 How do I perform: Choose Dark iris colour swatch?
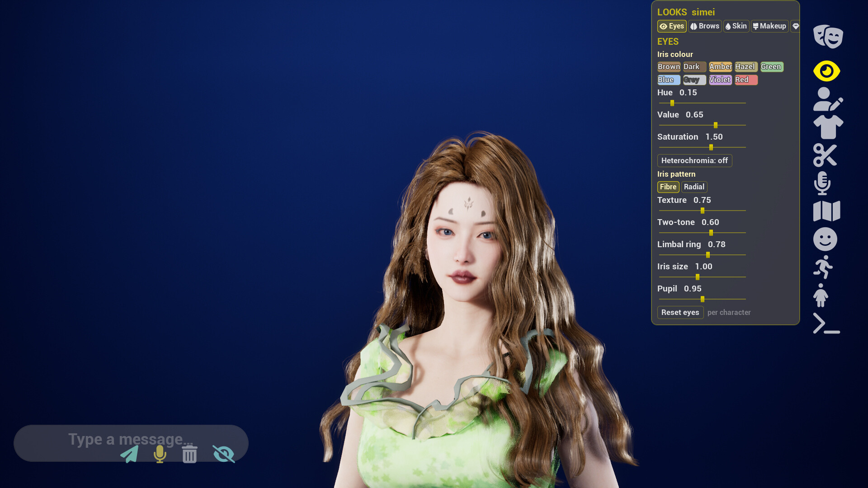[x=694, y=67]
